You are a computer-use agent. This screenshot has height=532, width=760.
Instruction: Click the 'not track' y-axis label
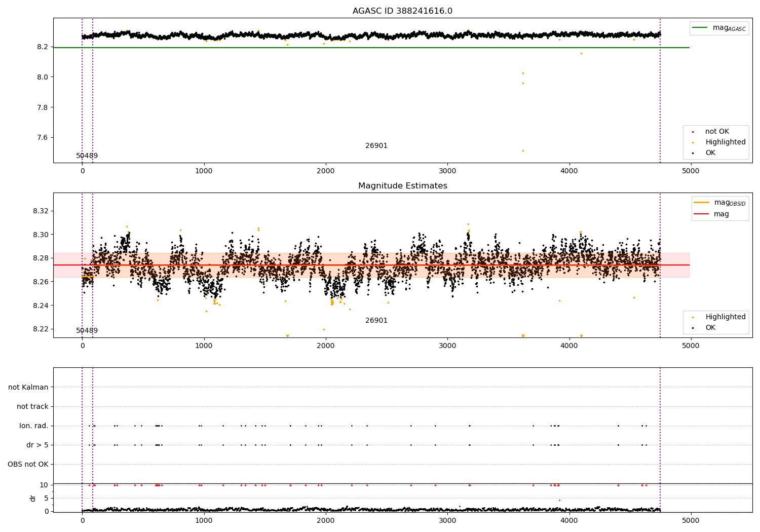tap(32, 407)
